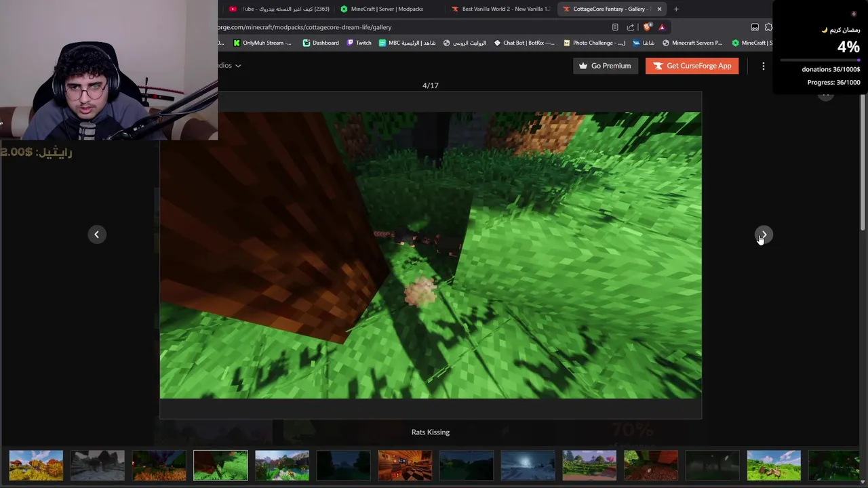Select the third dark forest thumbnail
The height and width of the screenshot is (488, 868).
click(159, 466)
